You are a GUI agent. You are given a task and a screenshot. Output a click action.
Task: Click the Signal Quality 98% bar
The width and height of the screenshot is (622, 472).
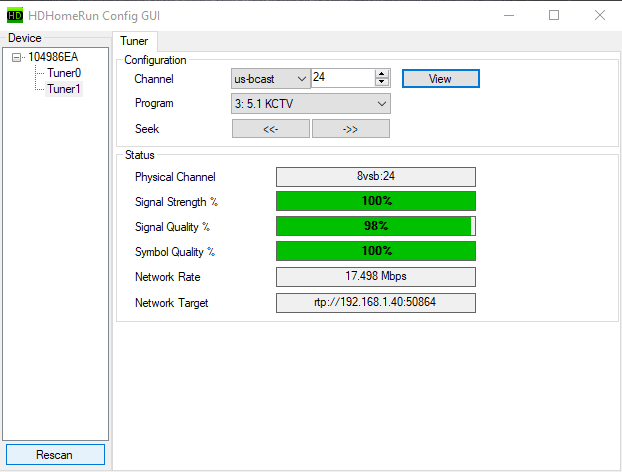pos(375,227)
